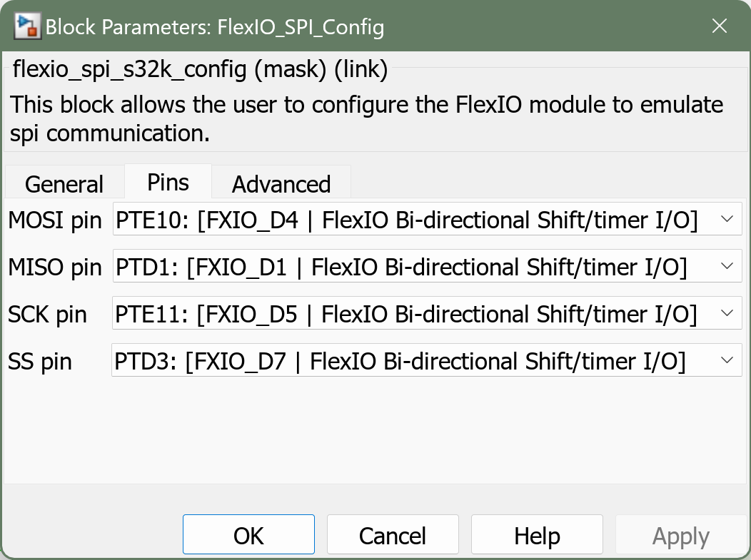The height and width of the screenshot is (560, 751).
Task: Switch to the General tab
Action: coord(64,183)
